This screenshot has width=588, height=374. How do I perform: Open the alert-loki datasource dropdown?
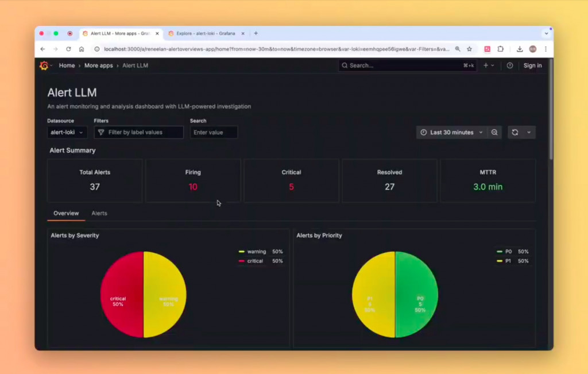[67, 132]
